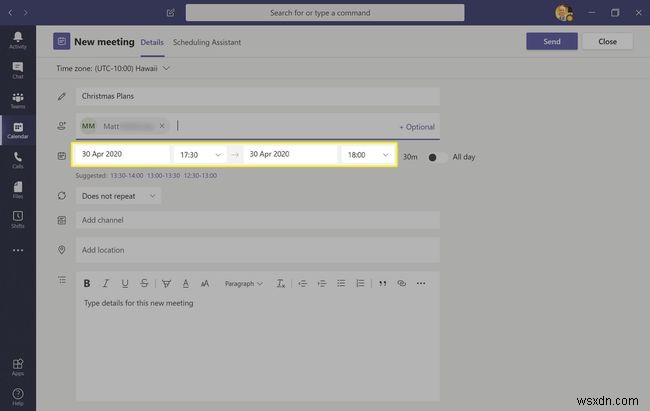The height and width of the screenshot is (411, 650).
Task: Open the user profile avatar
Action: point(564,13)
